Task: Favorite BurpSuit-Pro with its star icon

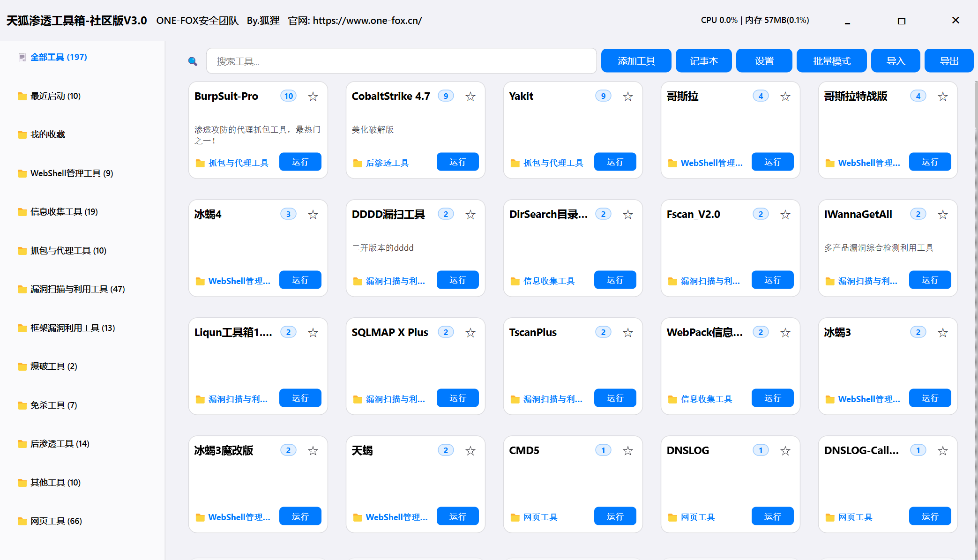Action: click(313, 97)
